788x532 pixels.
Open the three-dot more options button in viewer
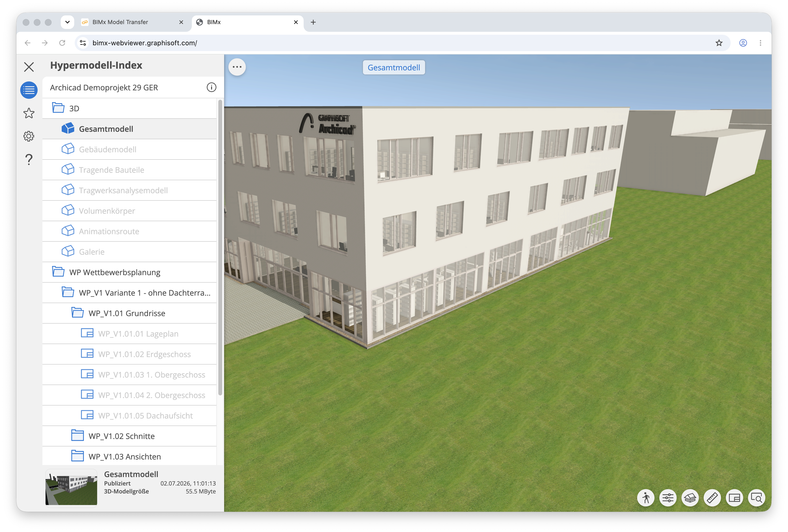point(237,67)
